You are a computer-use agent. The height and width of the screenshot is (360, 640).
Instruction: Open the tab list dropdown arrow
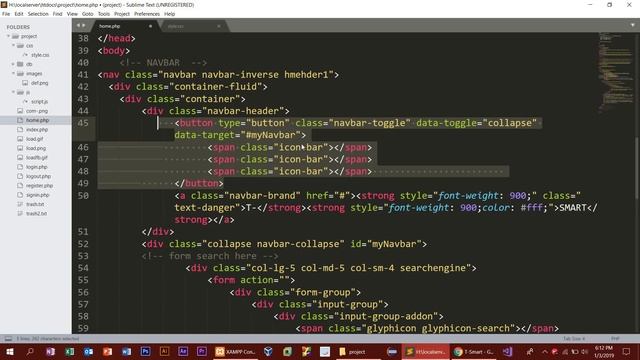632,25
